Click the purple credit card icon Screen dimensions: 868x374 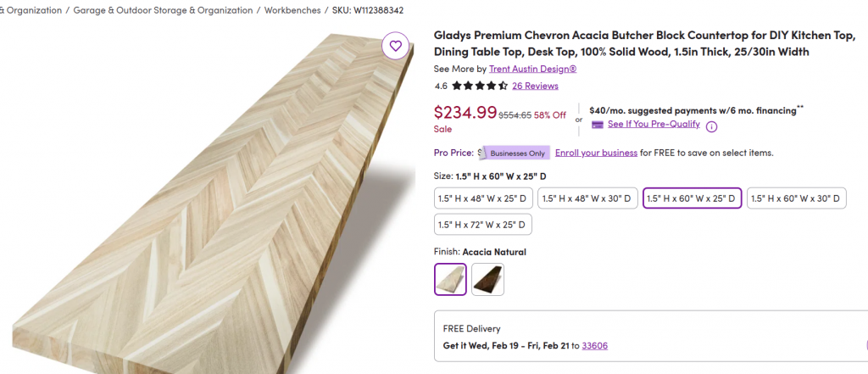[598, 125]
